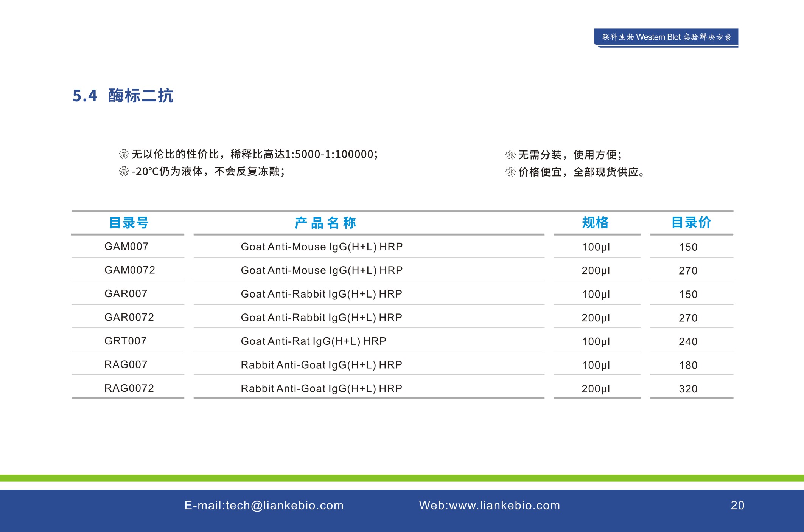Click the snowflake bullet before 无以伦比的性价比
This screenshot has width=804, height=532.
pyautogui.click(x=124, y=154)
